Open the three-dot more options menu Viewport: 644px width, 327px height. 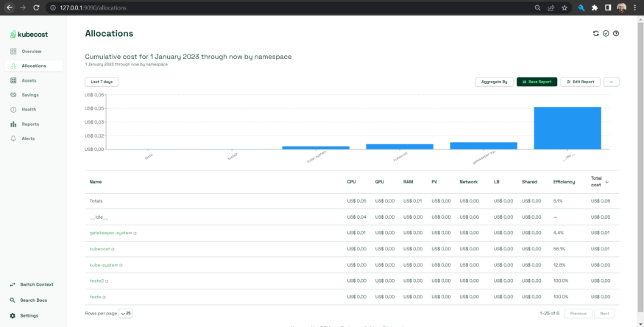(x=611, y=82)
